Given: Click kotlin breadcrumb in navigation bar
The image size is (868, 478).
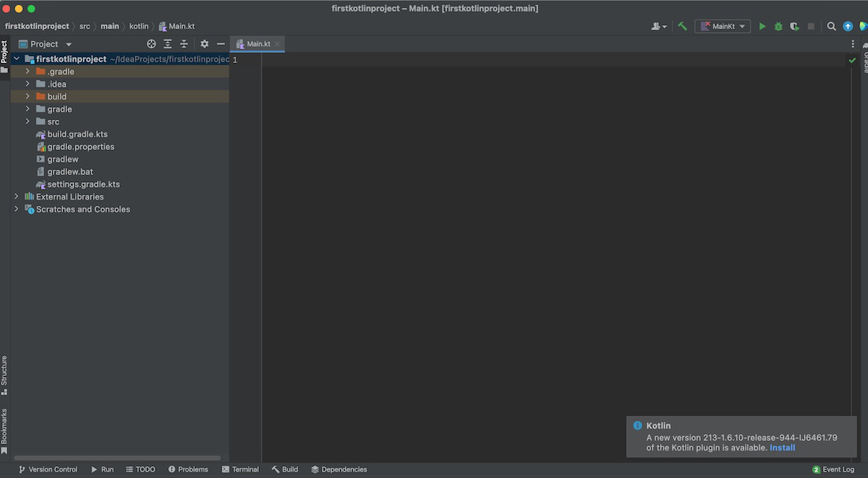Looking at the screenshot, I should (139, 26).
